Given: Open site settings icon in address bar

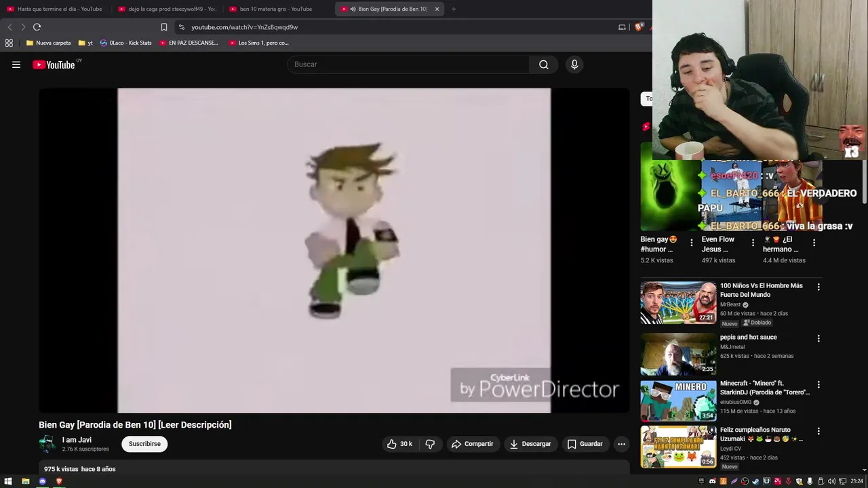Looking at the screenshot, I should point(181,27).
